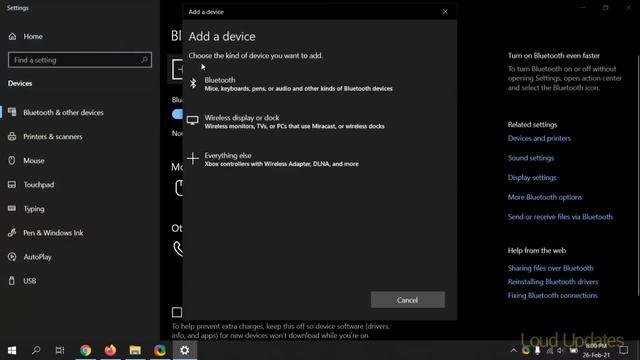Click the search magnifier in Find a setting

tap(144, 60)
